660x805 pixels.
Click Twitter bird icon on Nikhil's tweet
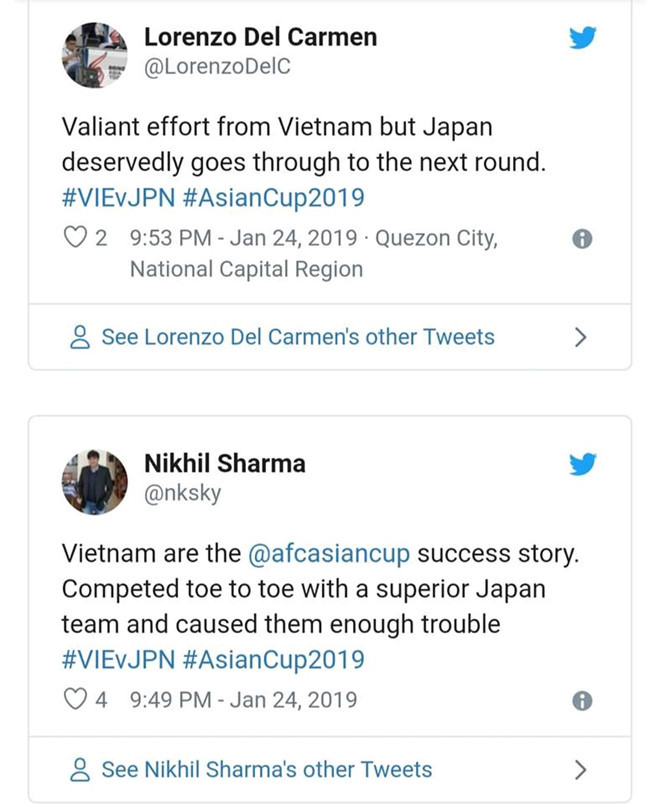click(582, 464)
